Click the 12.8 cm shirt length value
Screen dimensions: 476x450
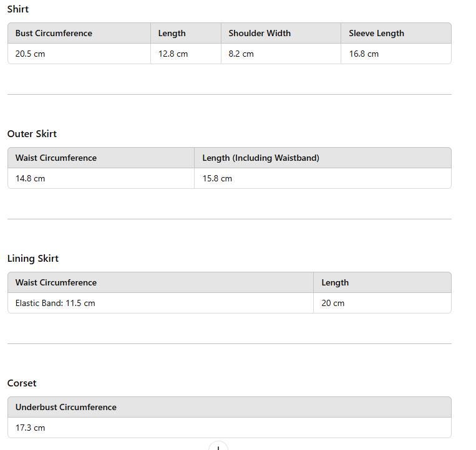pyautogui.click(x=173, y=54)
